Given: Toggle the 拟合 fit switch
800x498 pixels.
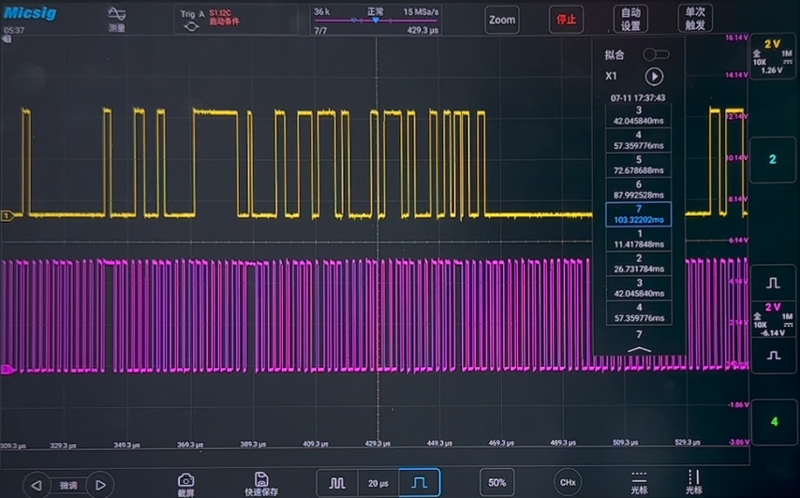Looking at the screenshot, I should point(656,54).
